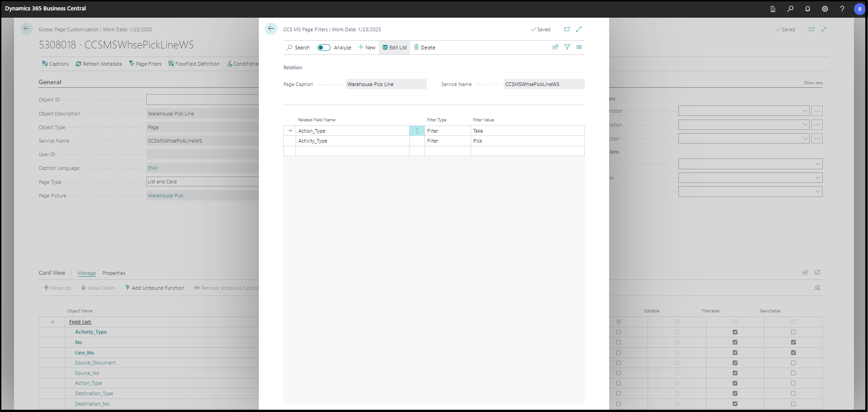Open Business Central global search
This screenshot has width=868, height=412.
(790, 9)
